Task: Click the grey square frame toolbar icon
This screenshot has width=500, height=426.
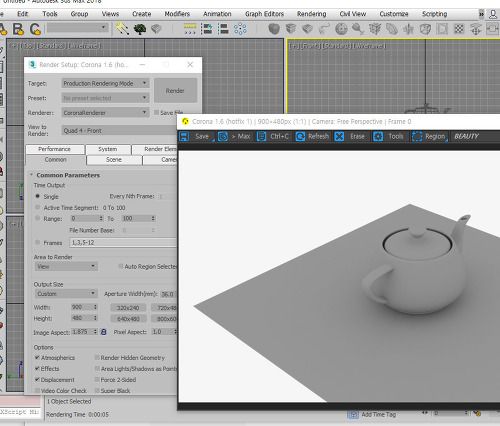Action: coord(442,29)
